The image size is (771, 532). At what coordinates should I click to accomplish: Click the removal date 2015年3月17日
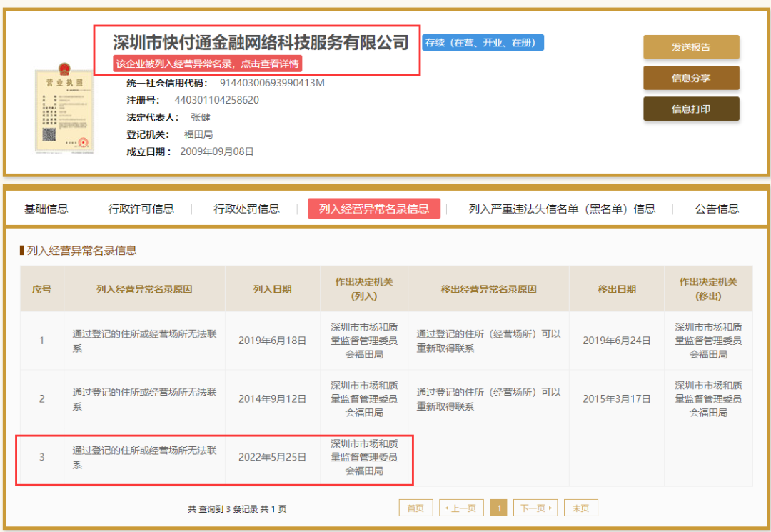tap(617, 398)
